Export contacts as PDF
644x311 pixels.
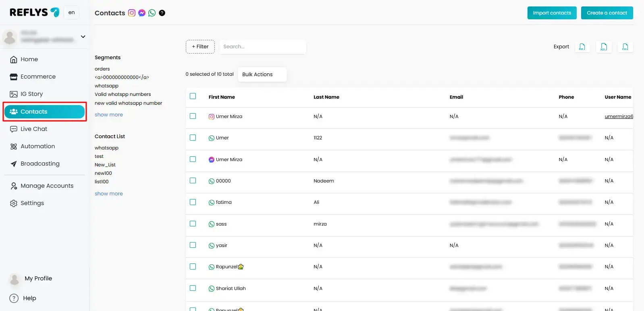click(582, 47)
